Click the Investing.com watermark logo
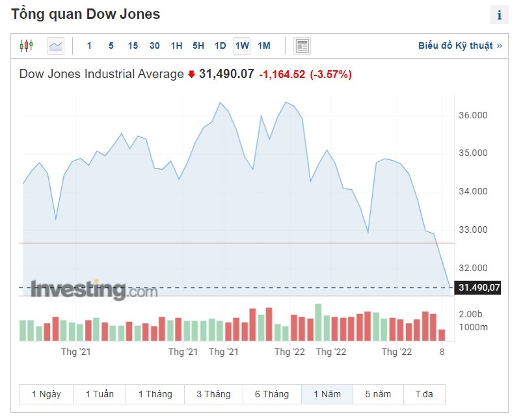Image resolution: width=523 pixels, height=420 pixels. pos(94,289)
